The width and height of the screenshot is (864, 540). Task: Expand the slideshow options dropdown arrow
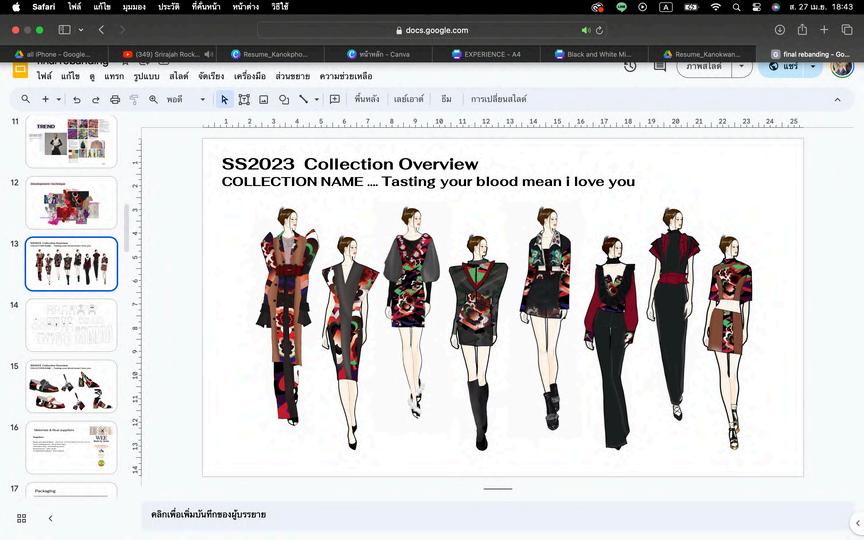(x=741, y=67)
